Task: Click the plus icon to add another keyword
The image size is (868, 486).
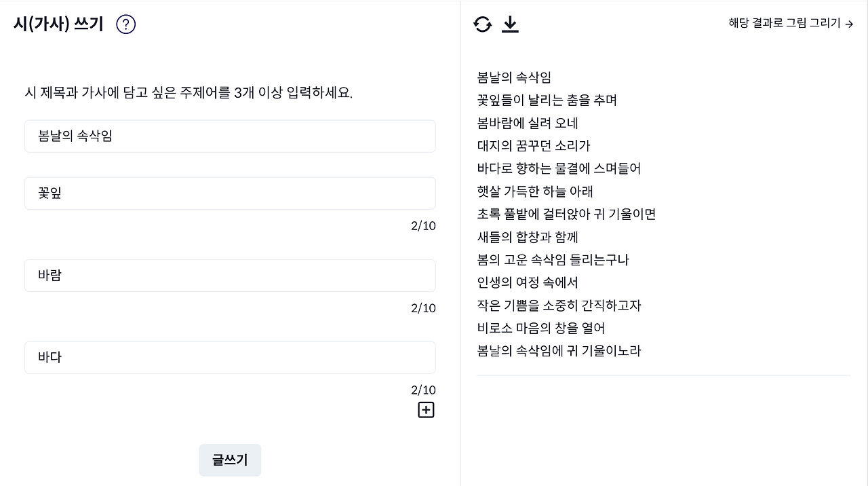Action: point(426,409)
